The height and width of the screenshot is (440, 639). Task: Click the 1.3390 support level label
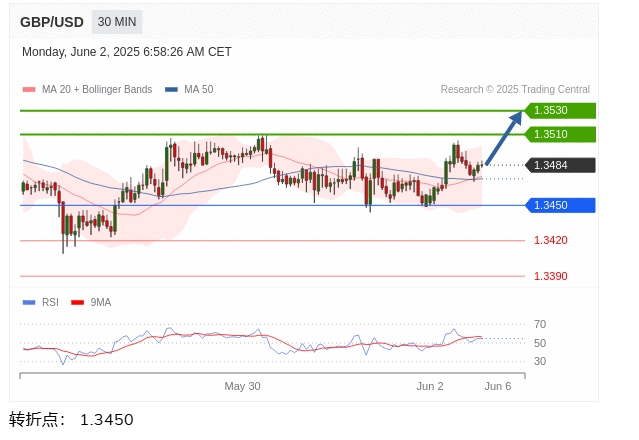(x=551, y=276)
